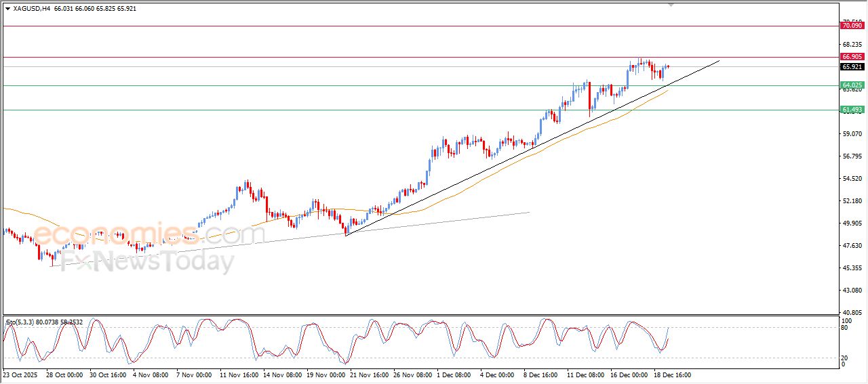The width and height of the screenshot is (868, 384).
Task: Select the 23 Oct 2025 date label
Action: coord(20,374)
